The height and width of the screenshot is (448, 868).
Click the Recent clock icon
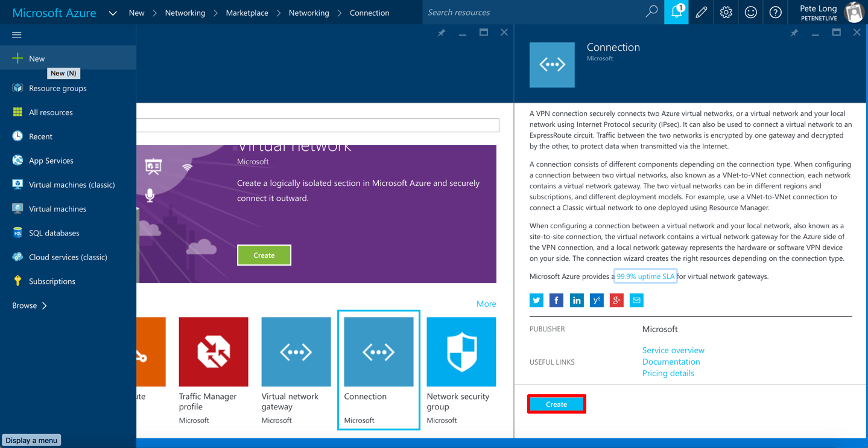17,136
